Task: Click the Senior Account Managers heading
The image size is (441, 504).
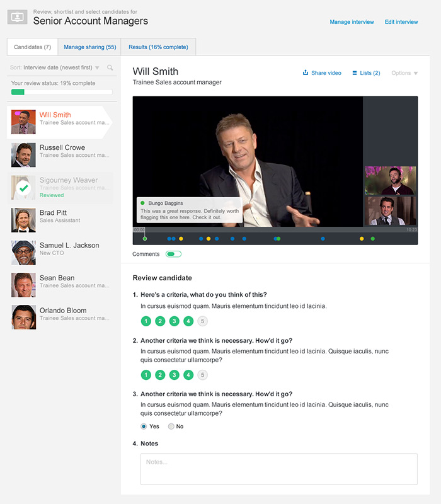Action: [x=91, y=21]
